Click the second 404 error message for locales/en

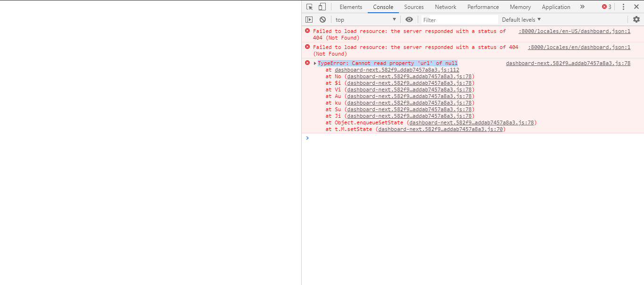(x=415, y=50)
